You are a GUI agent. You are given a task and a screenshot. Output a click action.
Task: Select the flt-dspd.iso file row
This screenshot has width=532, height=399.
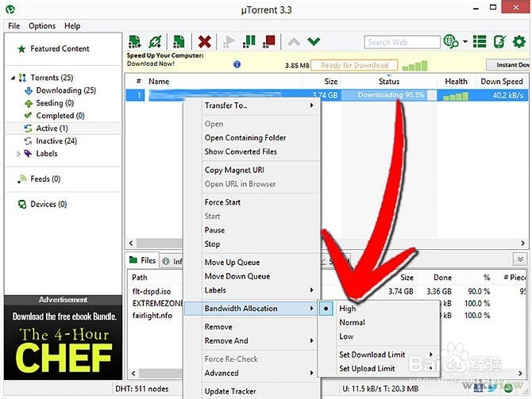(x=152, y=291)
